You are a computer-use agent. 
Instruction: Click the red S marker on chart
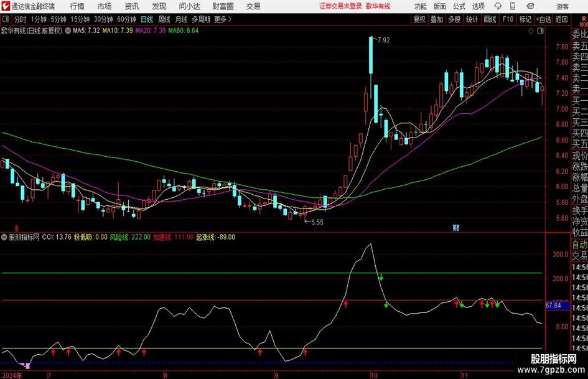click(x=17, y=228)
